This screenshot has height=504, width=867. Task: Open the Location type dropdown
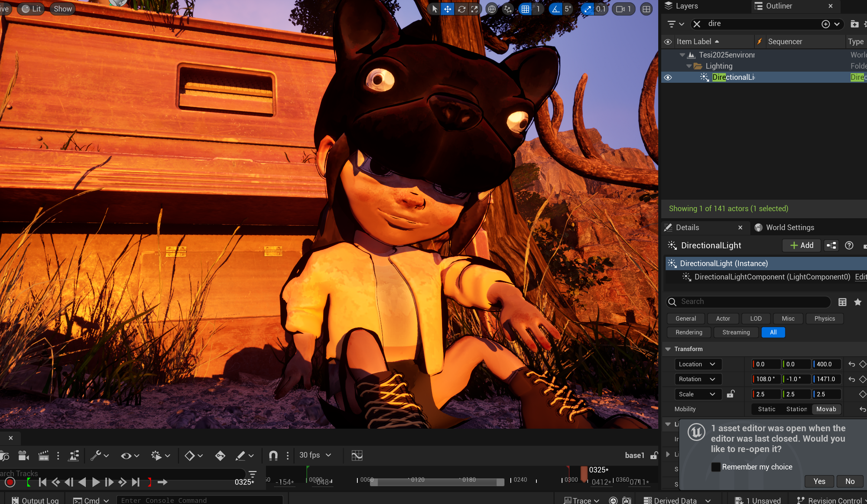click(698, 364)
